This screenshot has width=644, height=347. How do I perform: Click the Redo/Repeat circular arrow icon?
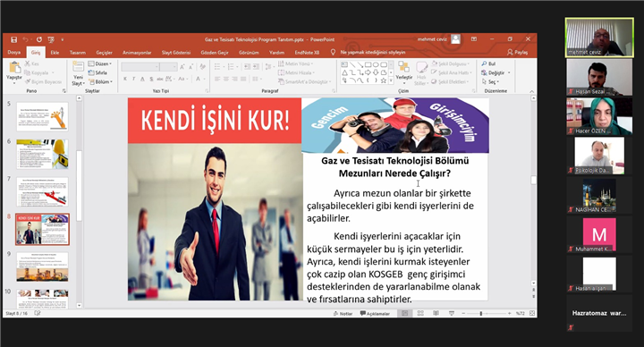(39, 39)
